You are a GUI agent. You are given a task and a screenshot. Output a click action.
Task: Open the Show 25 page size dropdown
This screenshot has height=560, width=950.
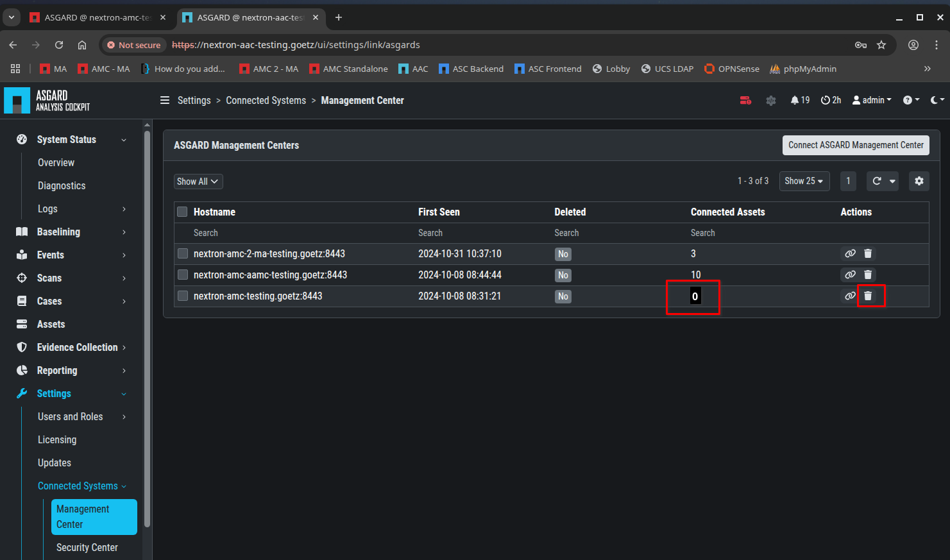click(x=804, y=181)
